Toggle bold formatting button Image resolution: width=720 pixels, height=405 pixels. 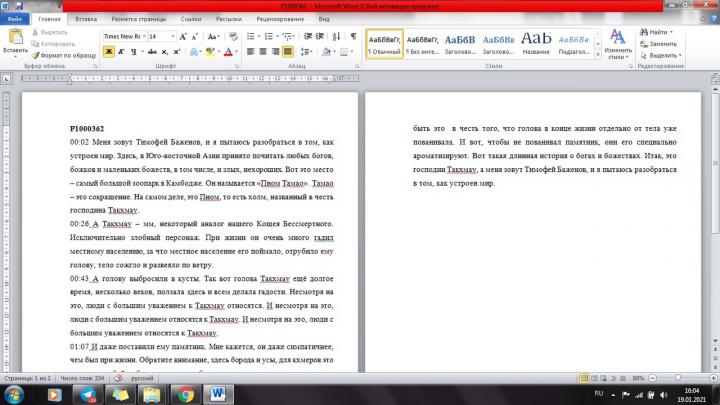tap(109, 51)
